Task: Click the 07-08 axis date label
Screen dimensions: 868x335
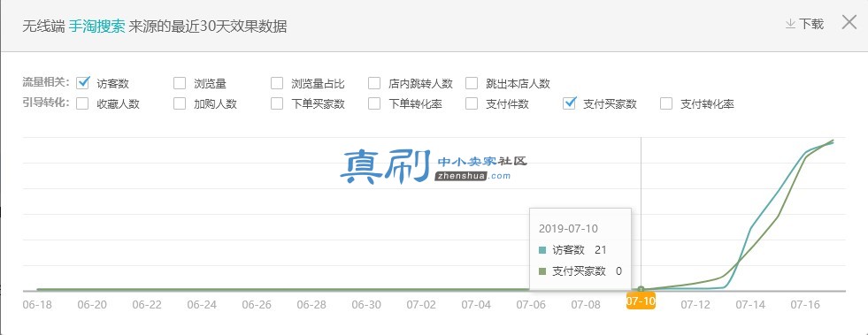Action: pyautogui.click(x=586, y=305)
